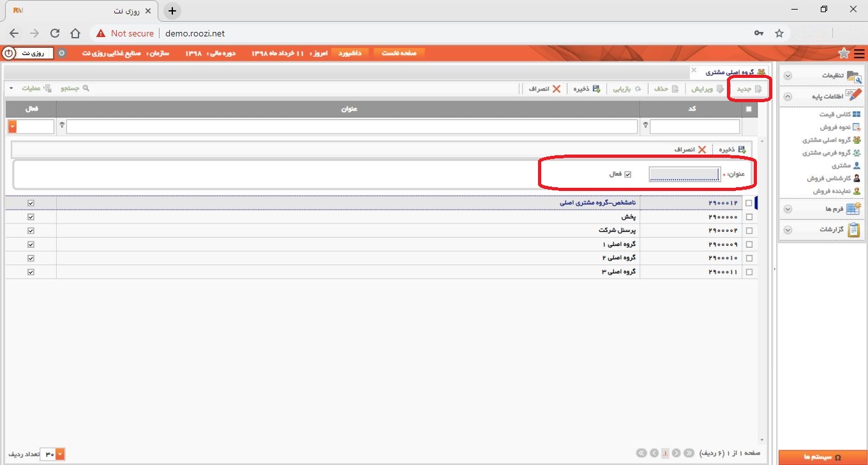
Task: Select the گروه اصلی مشتری page tab
Action: tap(728, 72)
